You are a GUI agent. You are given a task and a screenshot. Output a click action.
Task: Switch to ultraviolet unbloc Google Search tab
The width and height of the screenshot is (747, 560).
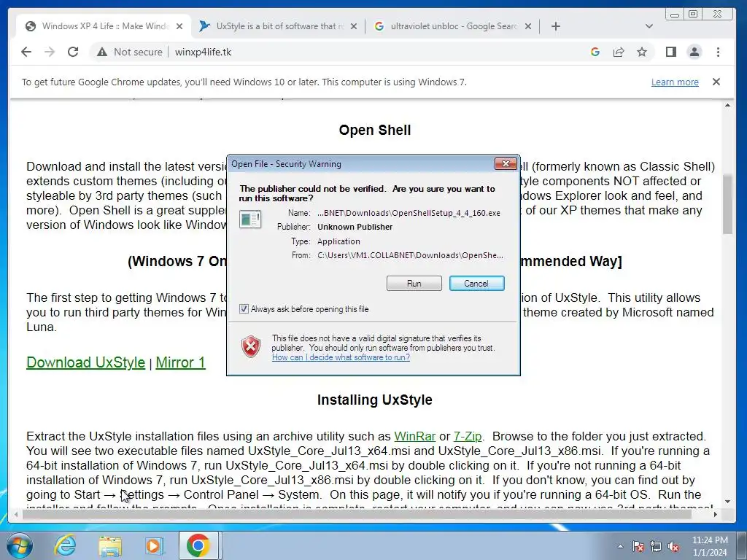(452, 26)
